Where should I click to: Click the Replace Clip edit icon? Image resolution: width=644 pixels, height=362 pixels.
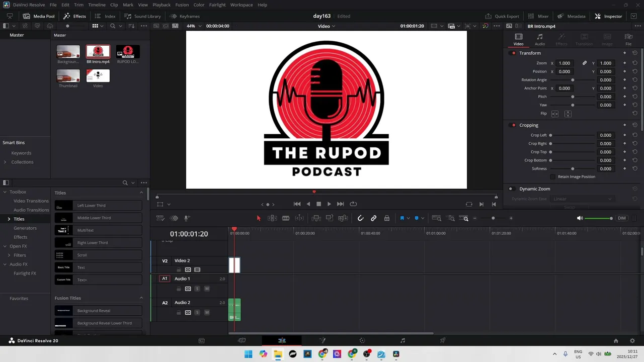pyautogui.click(x=343, y=218)
